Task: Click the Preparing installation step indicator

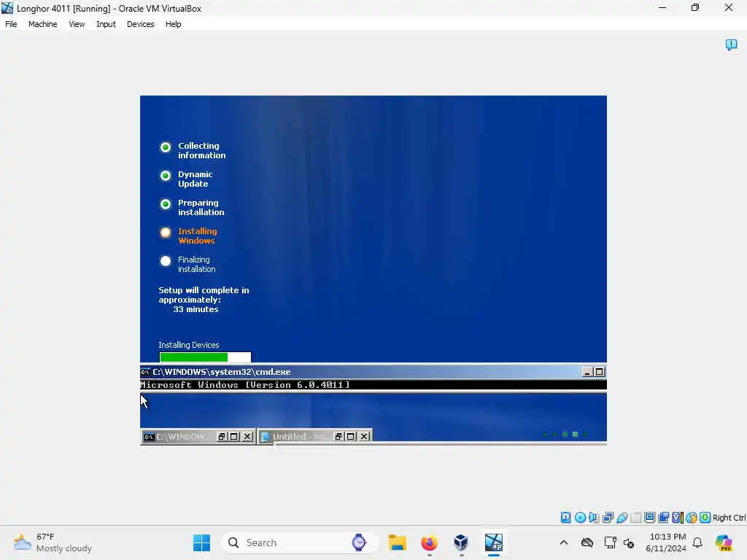Action: 166,204
